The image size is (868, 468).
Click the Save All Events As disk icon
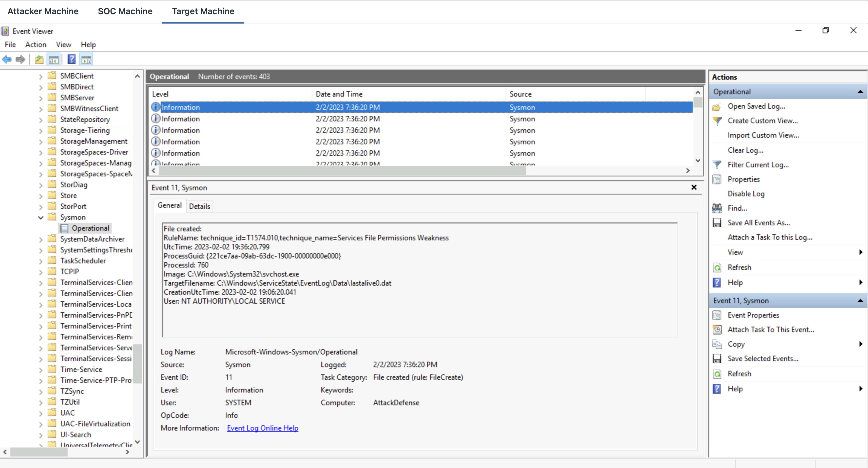[717, 223]
